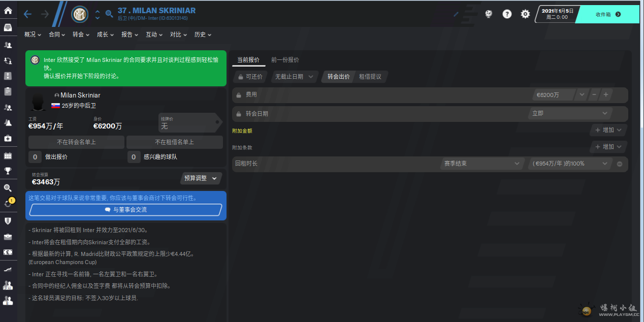
Task: Open the search magnifier beside player name
Action: coord(109,14)
